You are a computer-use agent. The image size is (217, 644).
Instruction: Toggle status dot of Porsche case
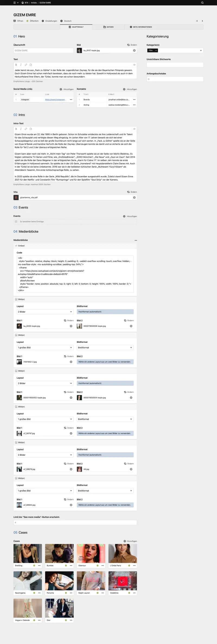pos(66,593)
